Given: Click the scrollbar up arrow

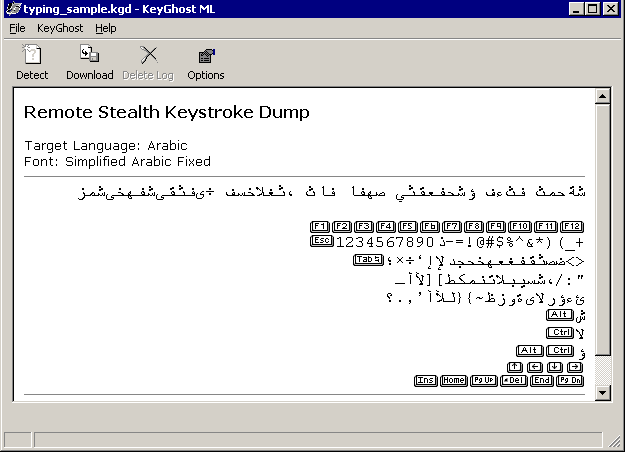Looking at the screenshot, I should tap(602, 96).
